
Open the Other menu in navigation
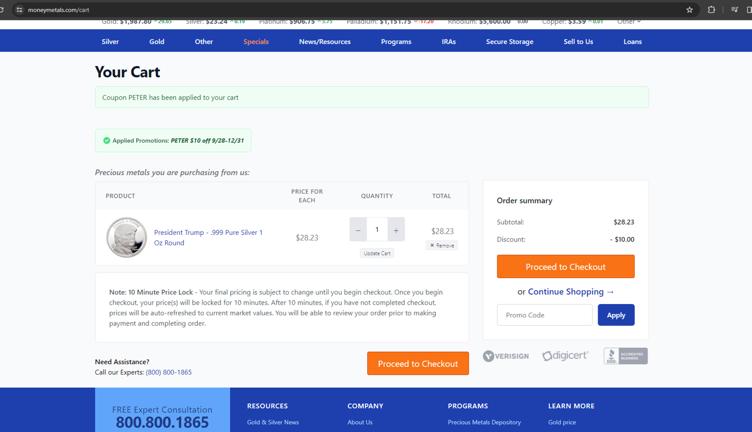[x=204, y=42]
